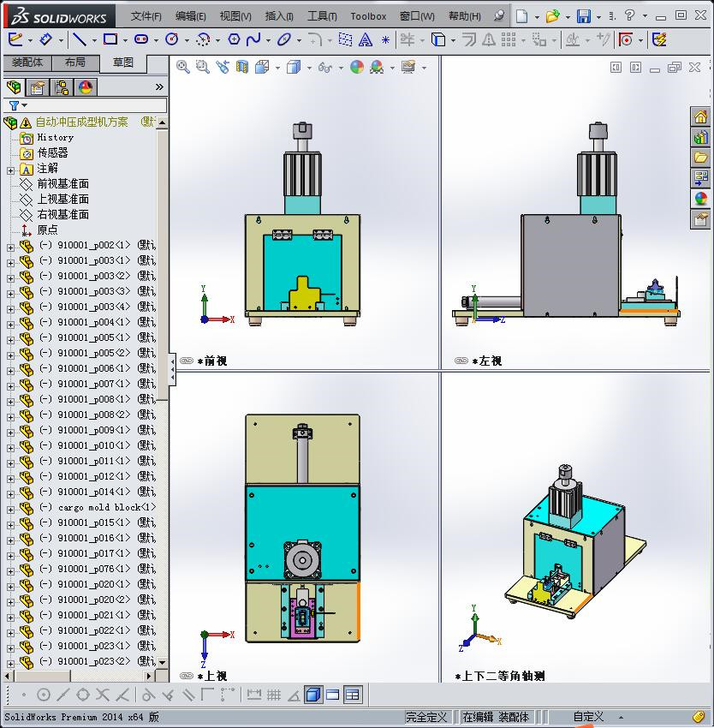Click the Convert Entities tool
The image size is (714, 728).
(438, 40)
